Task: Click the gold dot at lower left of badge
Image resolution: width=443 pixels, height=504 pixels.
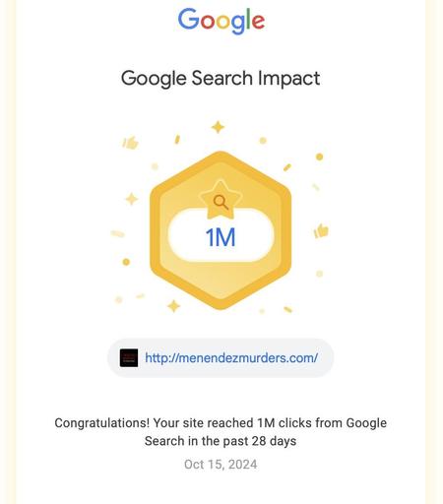Action: 126,262
